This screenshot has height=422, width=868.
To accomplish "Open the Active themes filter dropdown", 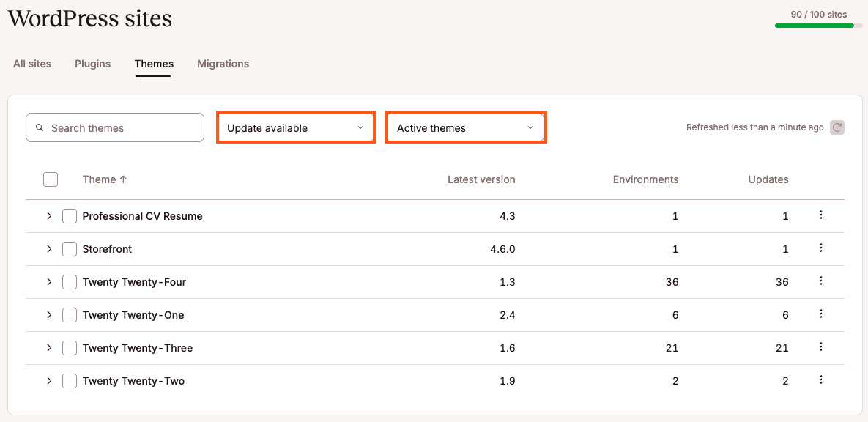I will [x=466, y=128].
